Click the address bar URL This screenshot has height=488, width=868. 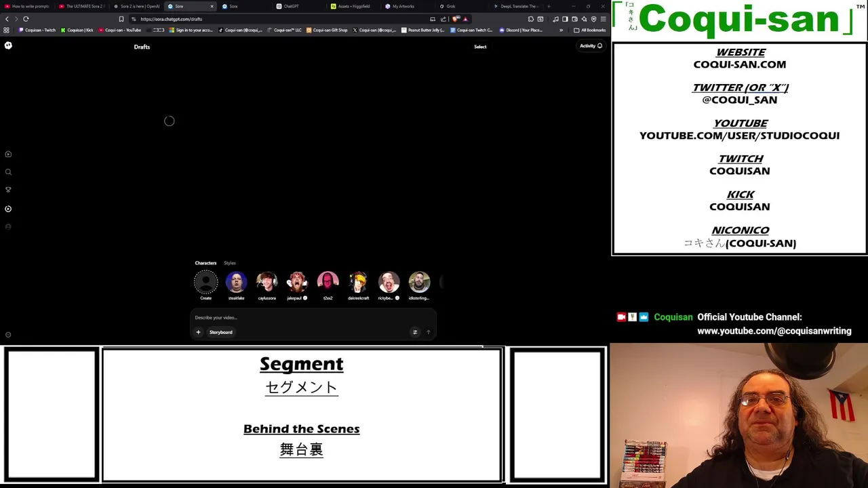pos(172,19)
